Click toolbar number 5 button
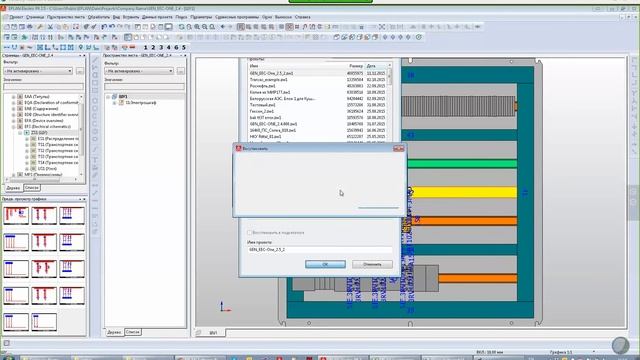 click(x=184, y=47)
